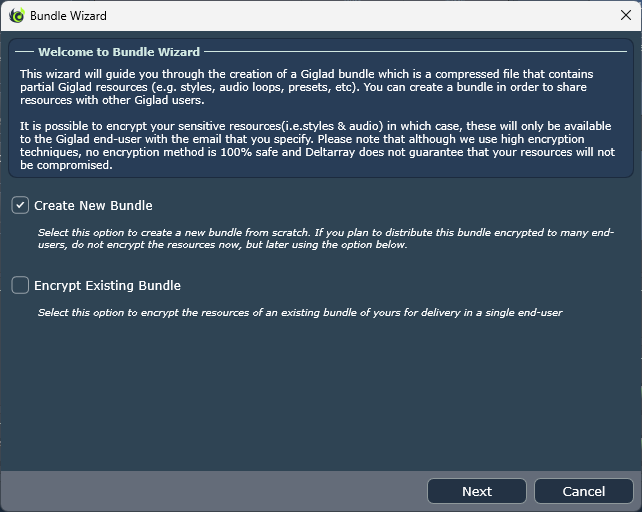
Task: Click the empty area below the Encrypt option
Action: (x=320, y=400)
